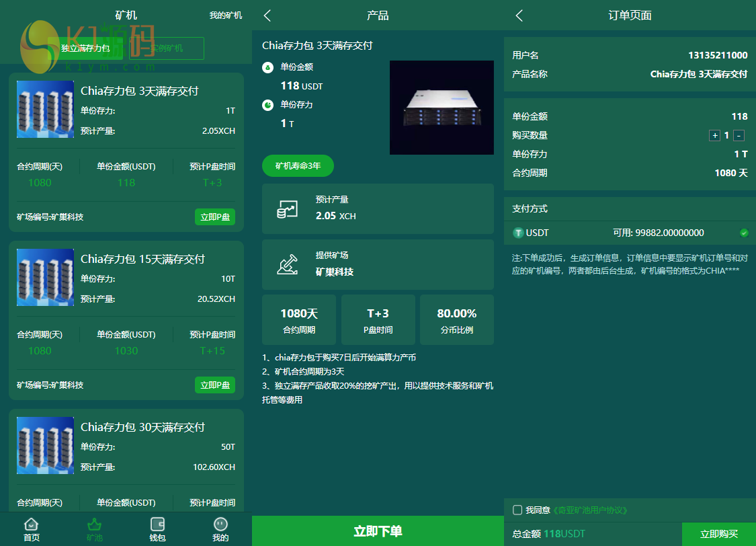
Task: Click the 10T storage value
Action: click(x=228, y=279)
